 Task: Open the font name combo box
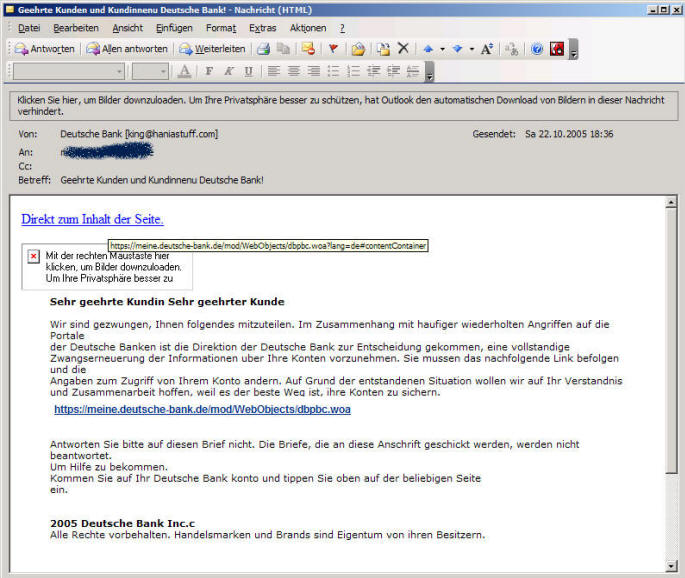tap(69, 71)
